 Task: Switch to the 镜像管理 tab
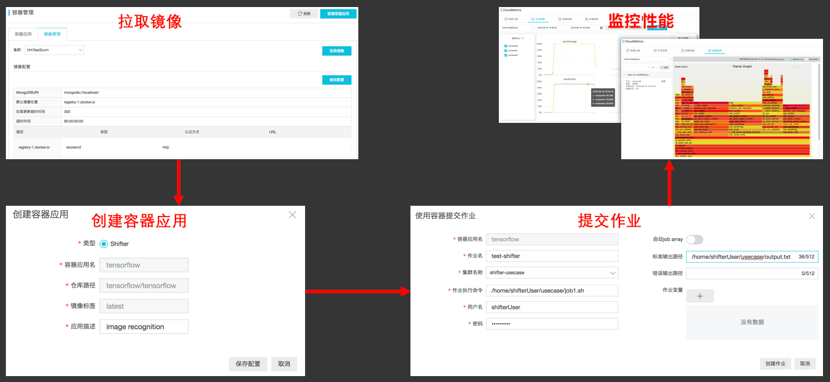pos(52,34)
